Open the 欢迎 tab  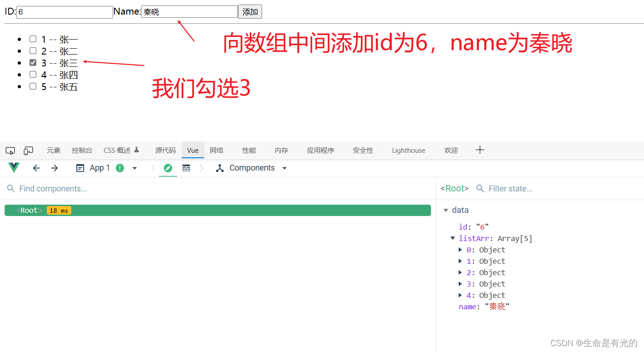click(451, 151)
